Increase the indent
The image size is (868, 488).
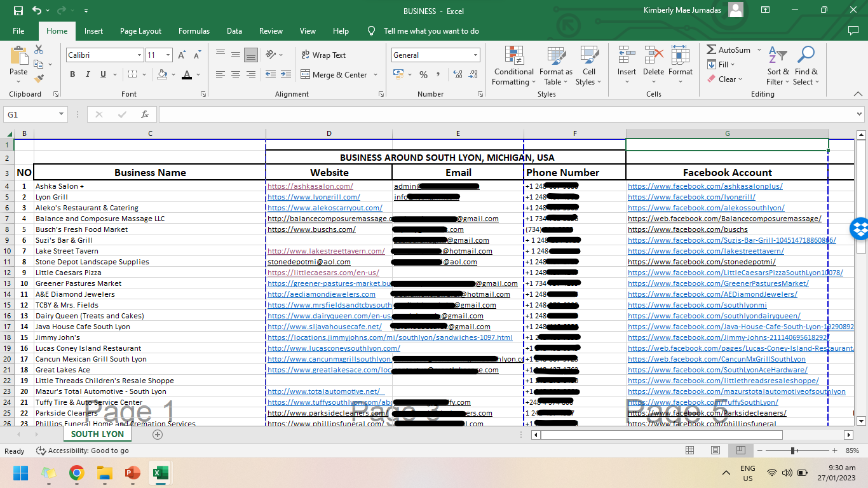point(287,74)
